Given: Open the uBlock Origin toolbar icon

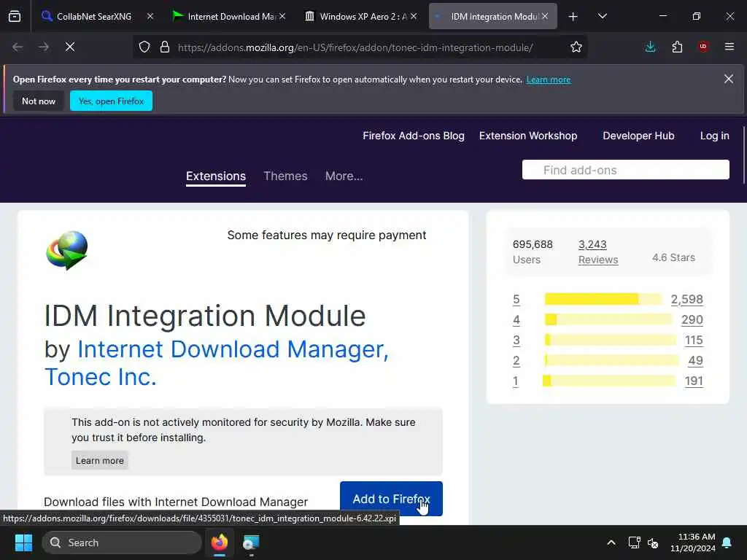Looking at the screenshot, I should (x=703, y=47).
